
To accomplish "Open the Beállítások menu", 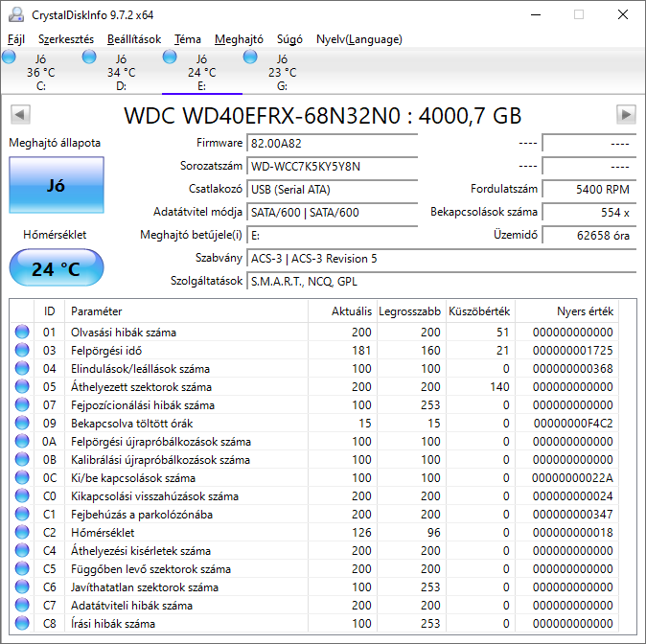I will point(133,39).
